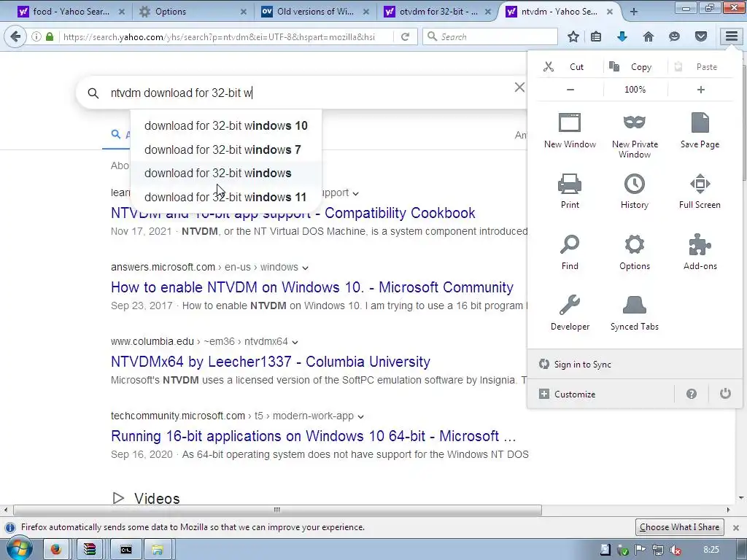Enter Full Screen mode
The height and width of the screenshot is (560, 747).
700,192
